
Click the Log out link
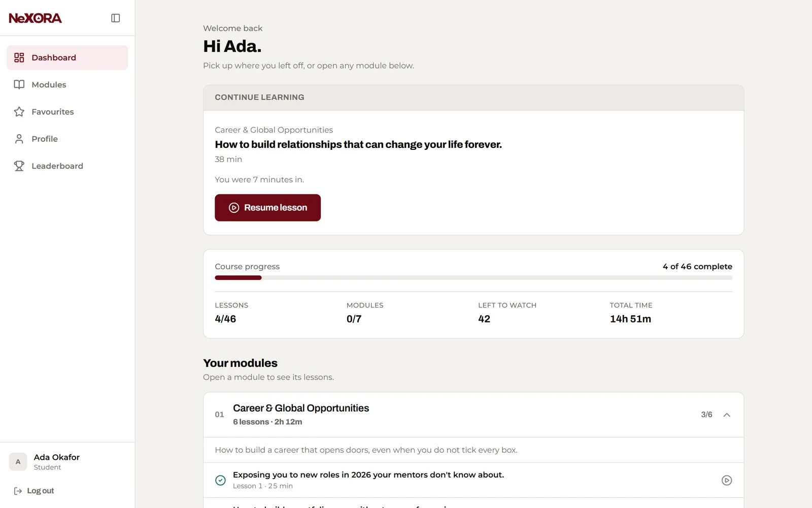(33, 491)
